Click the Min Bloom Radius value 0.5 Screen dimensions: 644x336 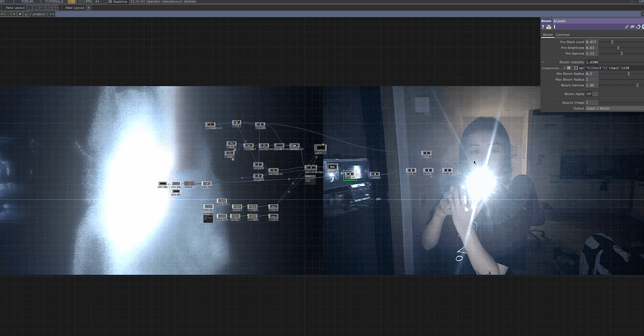point(592,73)
